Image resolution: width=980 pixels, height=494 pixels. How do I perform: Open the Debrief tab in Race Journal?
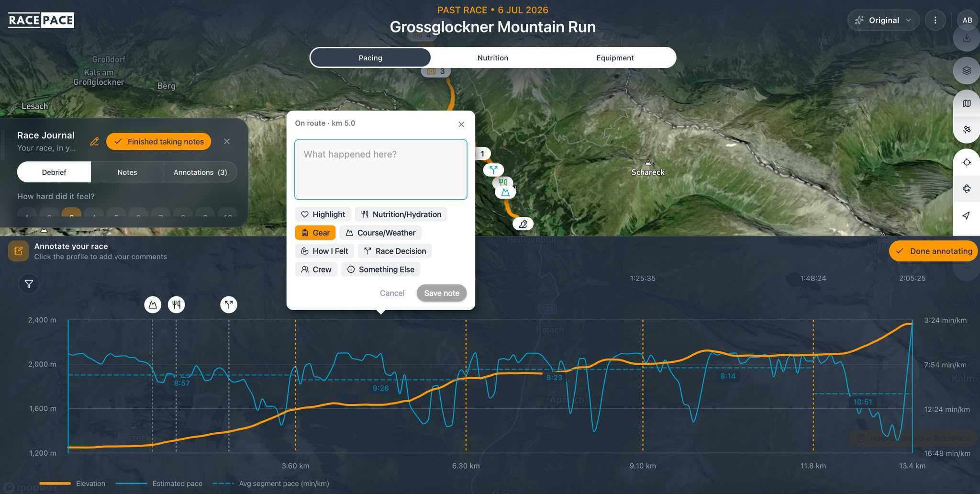(x=54, y=172)
